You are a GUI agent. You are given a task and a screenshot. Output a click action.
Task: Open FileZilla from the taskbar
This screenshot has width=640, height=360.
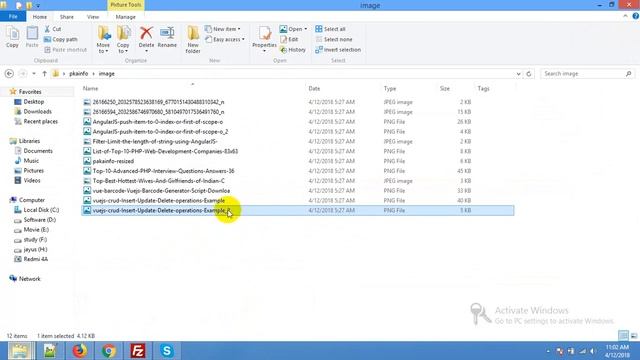(x=138, y=351)
